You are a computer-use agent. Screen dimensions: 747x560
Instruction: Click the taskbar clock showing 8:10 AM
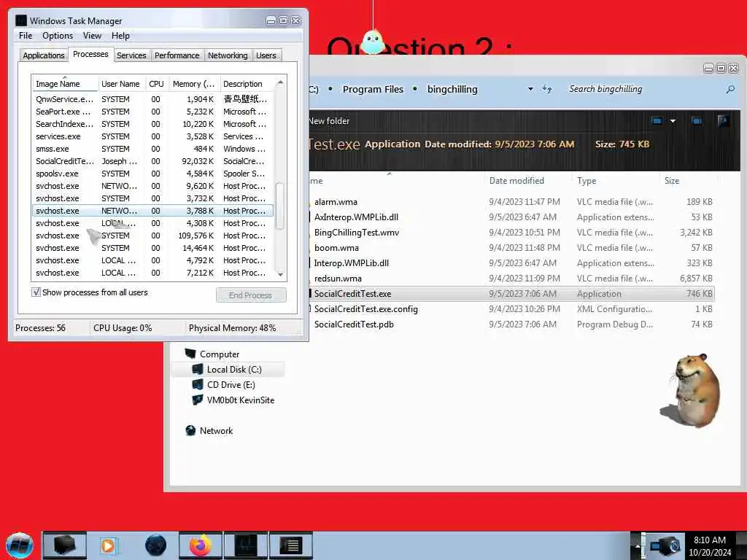pos(710,546)
